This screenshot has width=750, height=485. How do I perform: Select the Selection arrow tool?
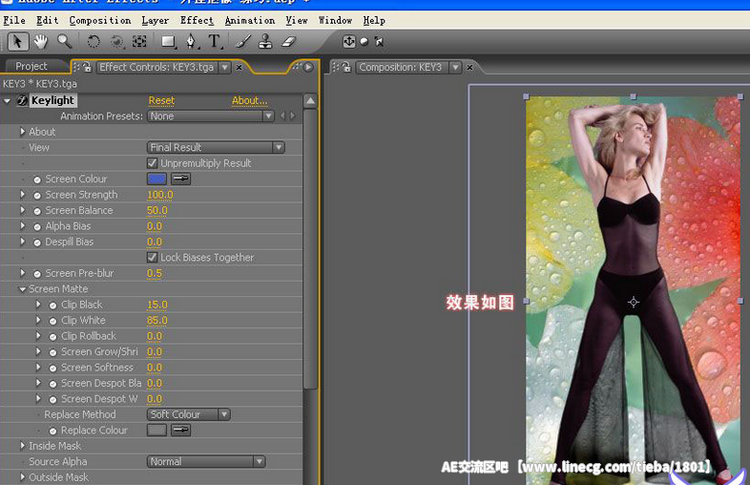[18, 42]
